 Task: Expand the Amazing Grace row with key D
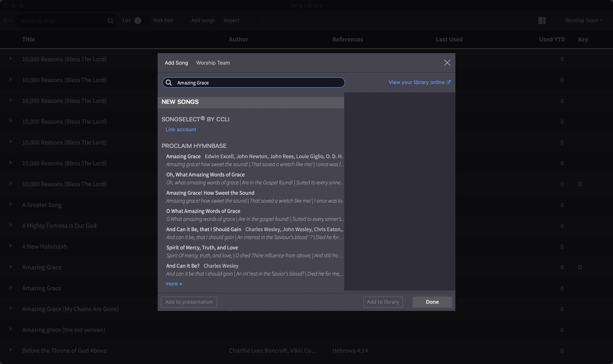(x=11, y=267)
